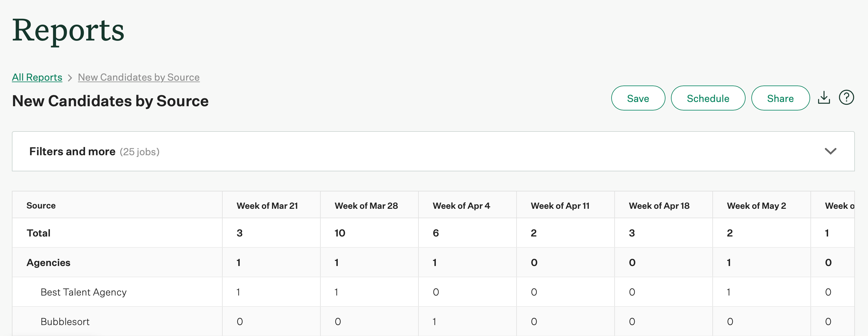Open the Best Talent Agency source row
The width and height of the screenshot is (868, 336).
[x=83, y=292]
